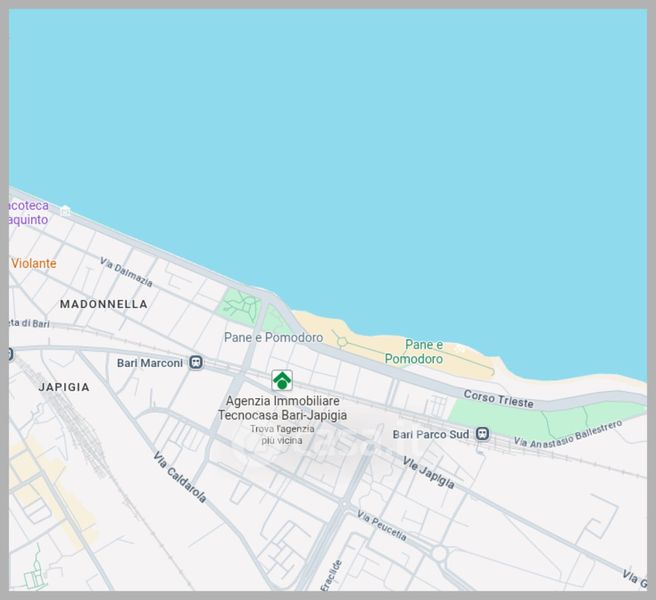Select the Bari Marconi train station icon

(x=197, y=363)
